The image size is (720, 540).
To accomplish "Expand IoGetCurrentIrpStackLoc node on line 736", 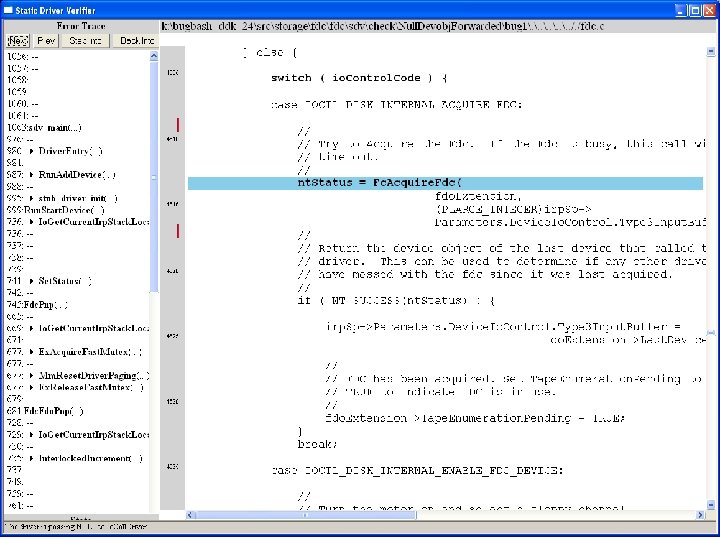I will pos(31,222).
